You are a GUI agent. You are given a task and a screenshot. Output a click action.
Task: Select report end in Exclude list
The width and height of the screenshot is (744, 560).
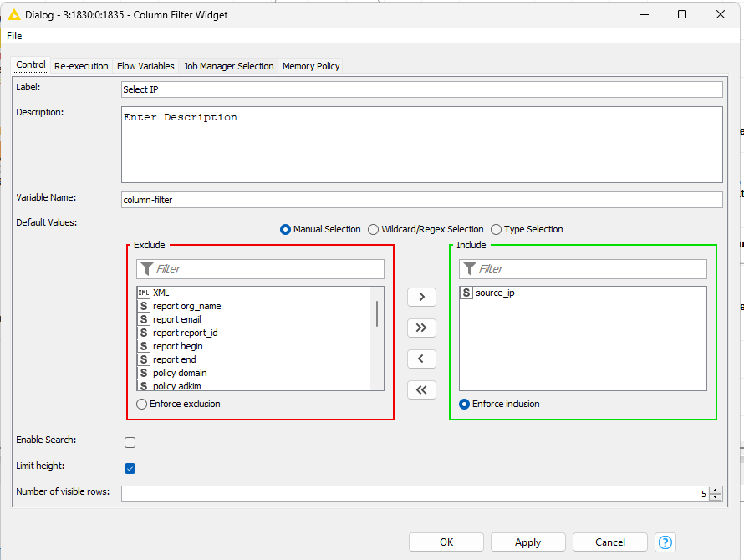coord(254,359)
